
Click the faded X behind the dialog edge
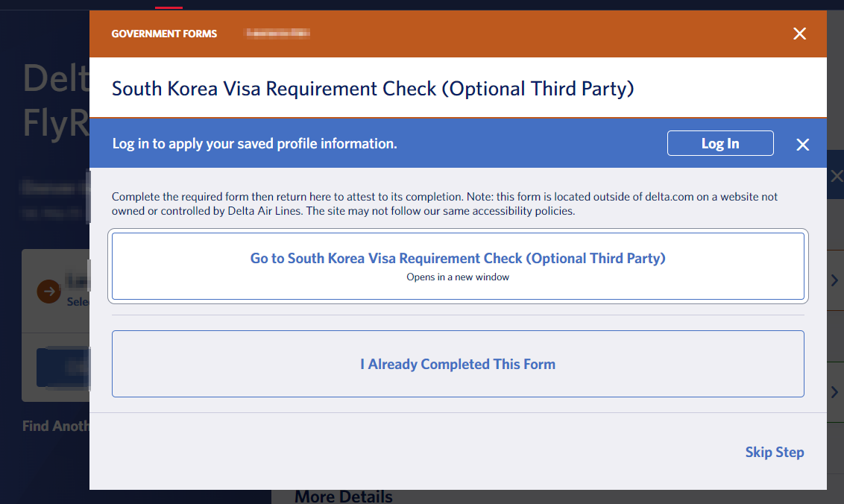[837, 177]
